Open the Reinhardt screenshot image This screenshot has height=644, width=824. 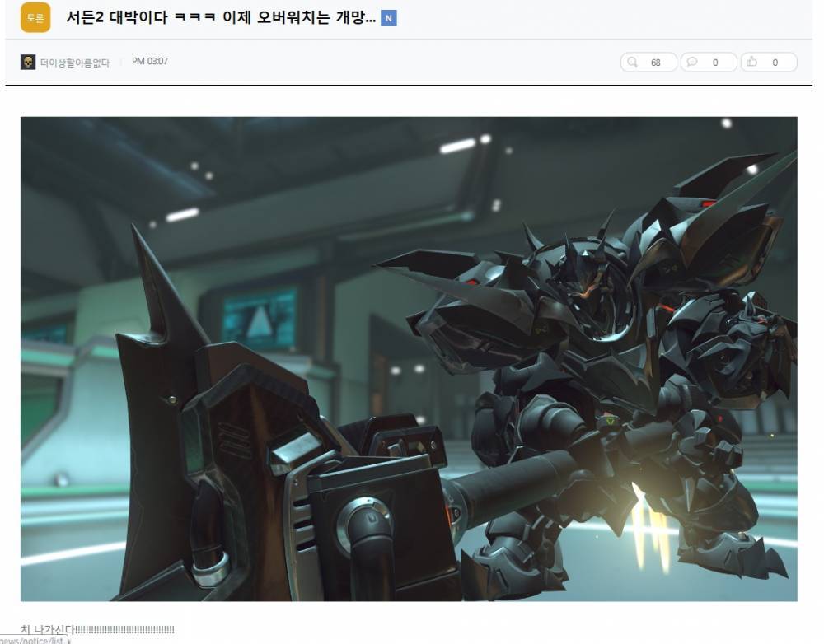(x=409, y=359)
